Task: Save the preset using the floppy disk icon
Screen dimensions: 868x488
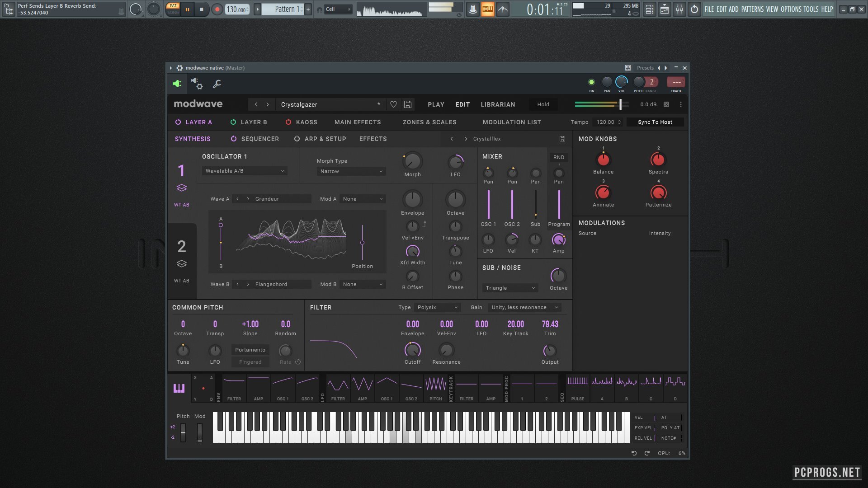Action: click(x=407, y=104)
